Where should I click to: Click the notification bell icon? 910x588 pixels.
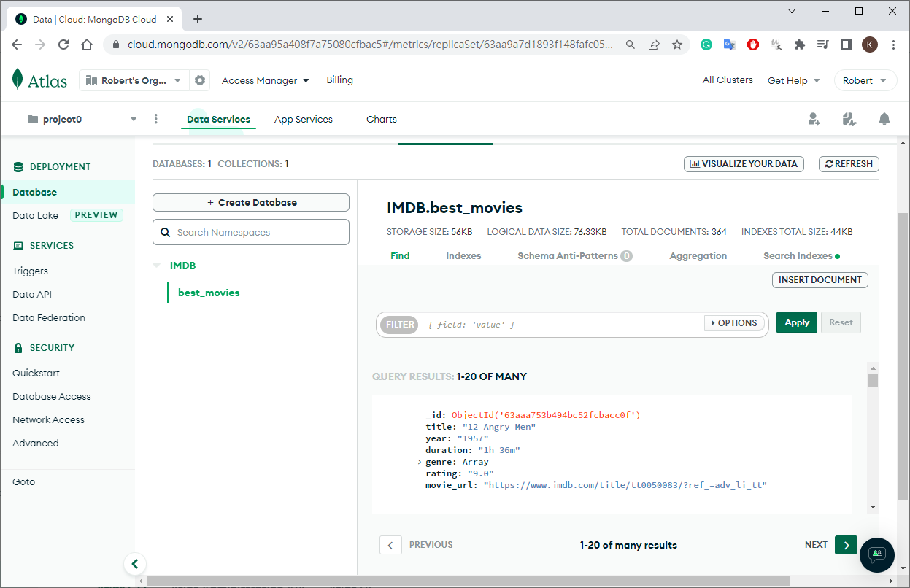pyautogui.click(x=884, y=119)
